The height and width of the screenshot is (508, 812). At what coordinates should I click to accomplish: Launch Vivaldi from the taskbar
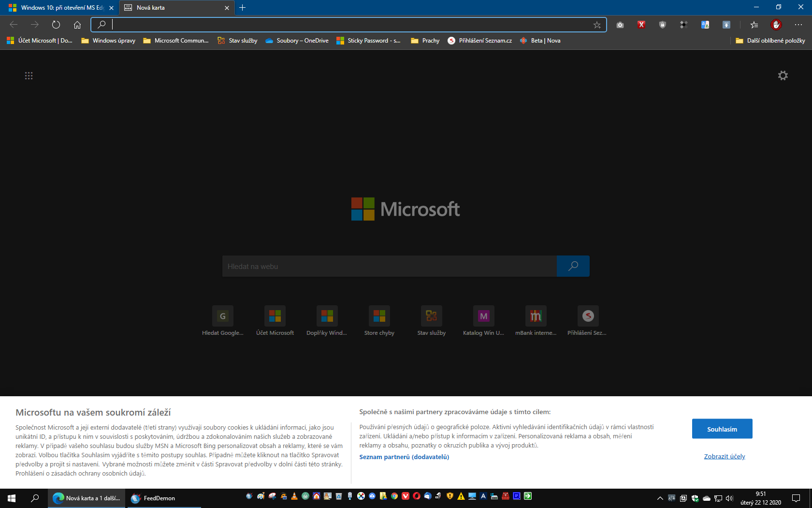(406, 496)
